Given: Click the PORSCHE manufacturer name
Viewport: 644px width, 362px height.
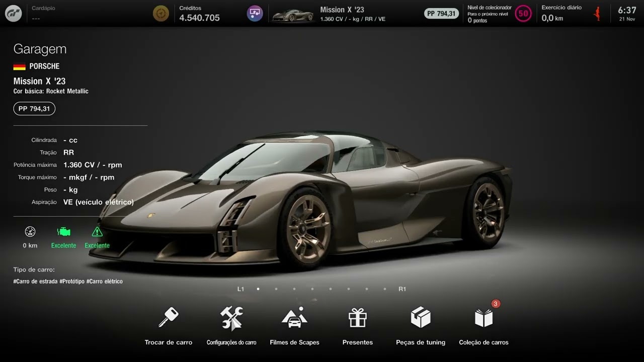Looking at the screenshot, I should tap(44, 66).
